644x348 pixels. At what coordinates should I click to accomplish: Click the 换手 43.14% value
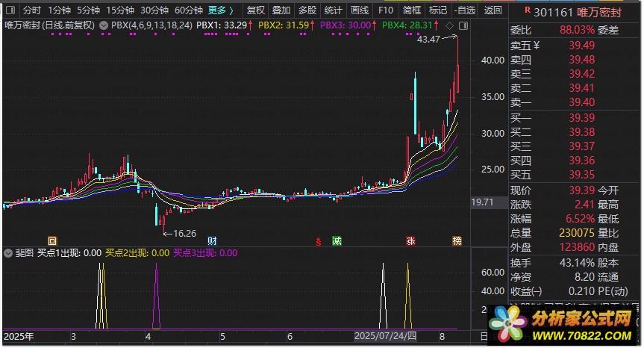pos(577,263)
